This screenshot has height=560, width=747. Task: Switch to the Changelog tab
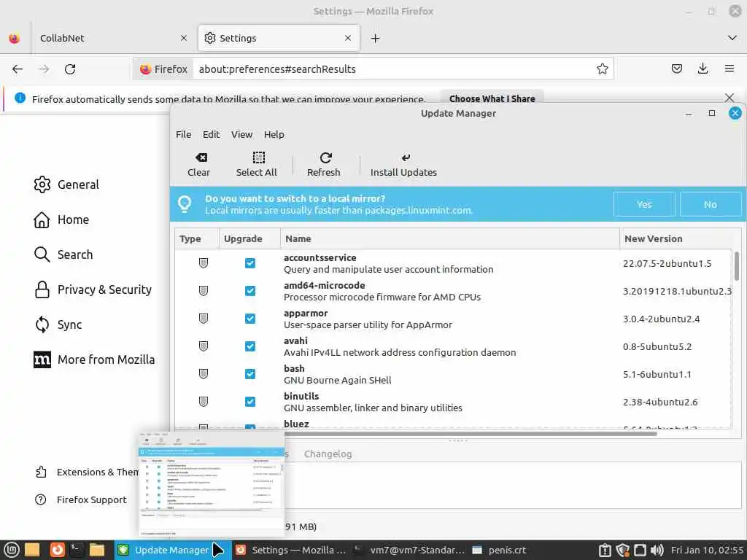(x=328, y=454)
